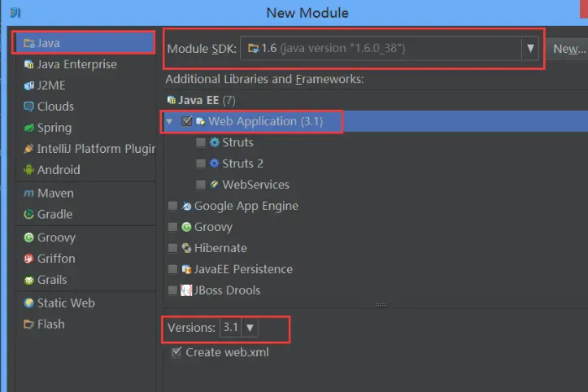Select Java Enterprise module type
The width and height of the screenshot is (588, 392).
[85, 64]
